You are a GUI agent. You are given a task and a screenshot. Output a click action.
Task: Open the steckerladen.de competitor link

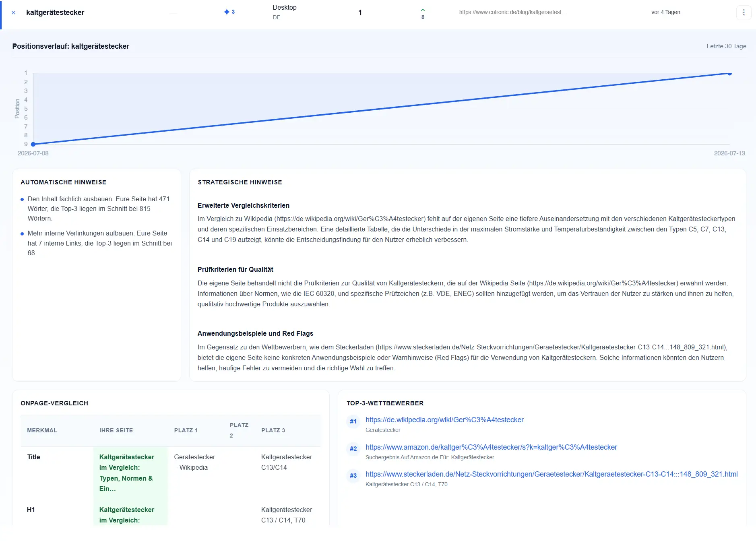pyautogui.click(x=552, y=474)
